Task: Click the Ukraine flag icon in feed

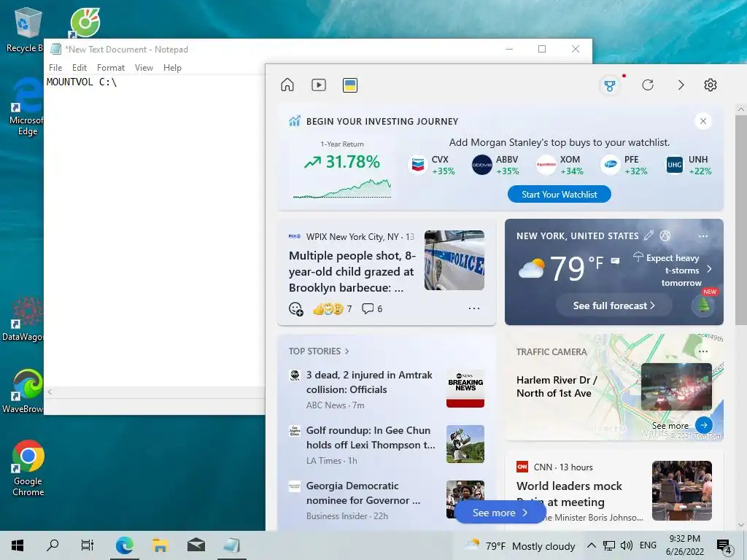Action: pos(349,85)
